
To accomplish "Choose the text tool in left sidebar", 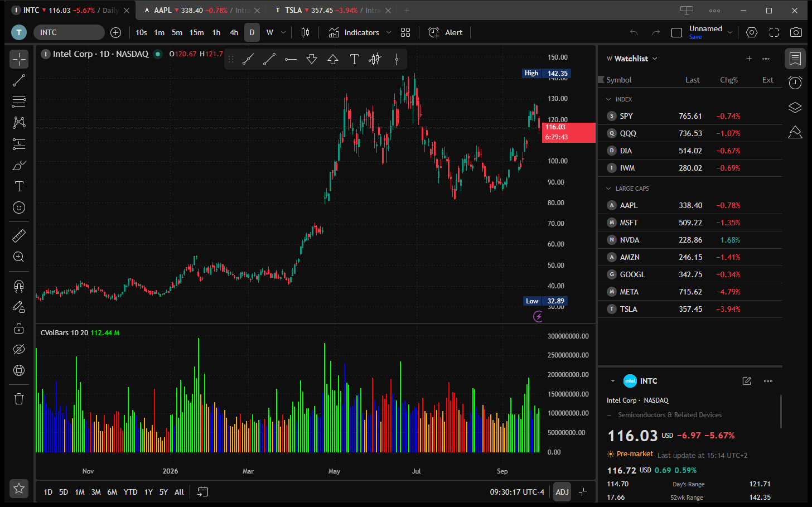I will [19, 186].
